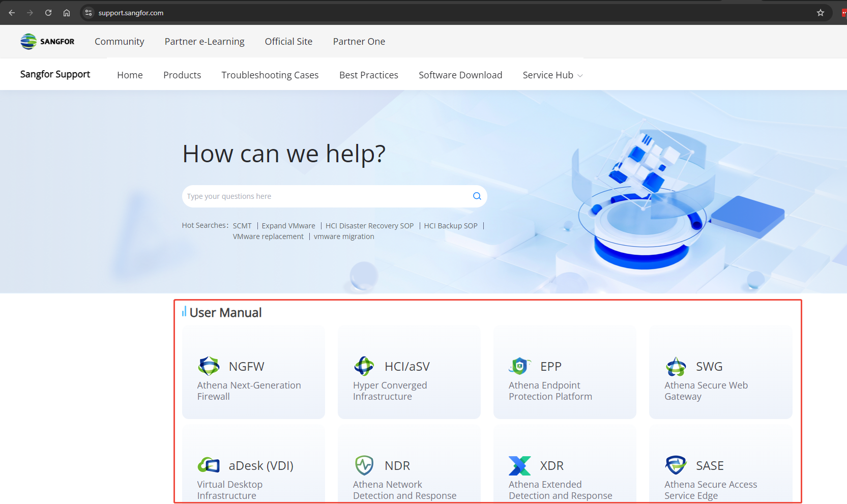Open the browser home page
The height and width of the screenshot is (504, 847).
coord(67,13)
